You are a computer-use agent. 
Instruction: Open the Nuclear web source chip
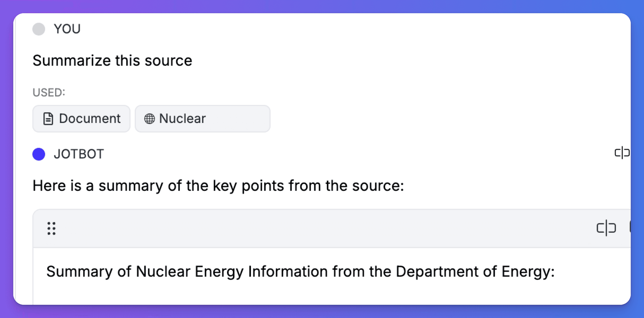point(203,118)
